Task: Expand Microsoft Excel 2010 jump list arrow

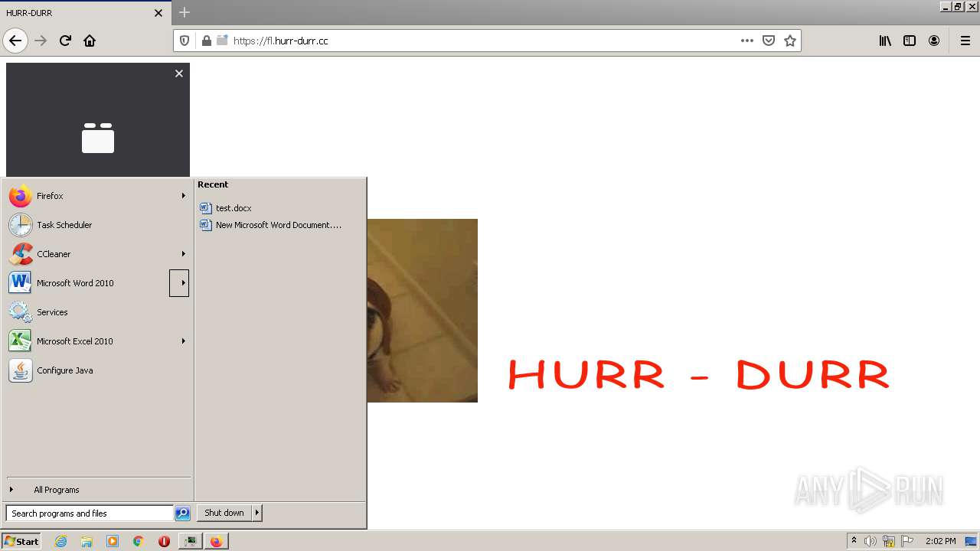Action: (183, 341)
